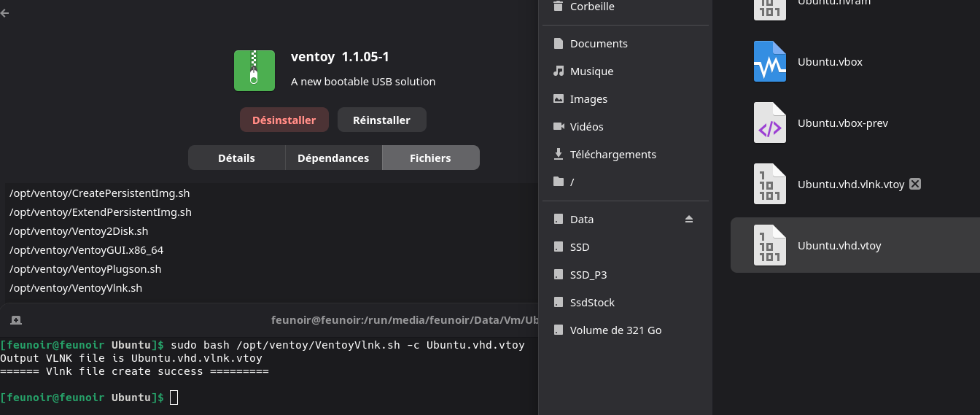This screenshot has width=980, height=415.
Task: Open the Ubuntu.vbox file icon
Action: [770, 62]
